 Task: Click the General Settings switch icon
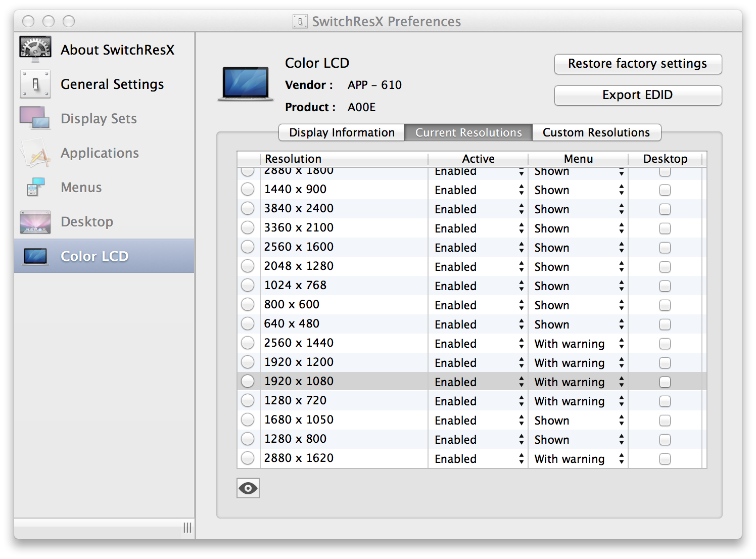(x=35, y=84)
